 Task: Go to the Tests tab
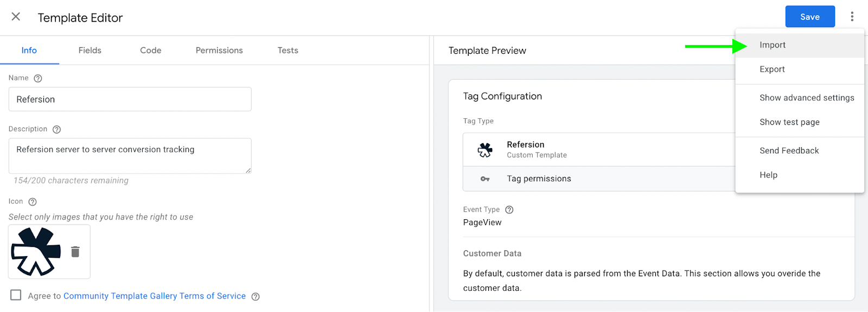[x=288, y=50]
